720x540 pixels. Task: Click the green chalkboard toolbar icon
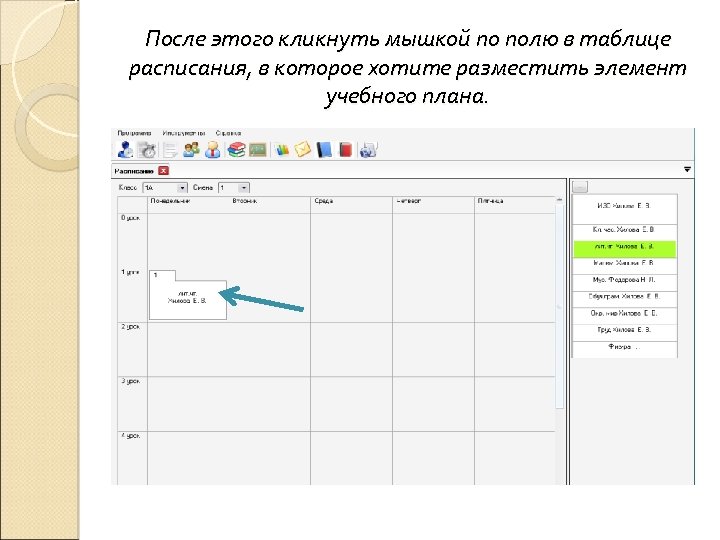pos(258,150)
